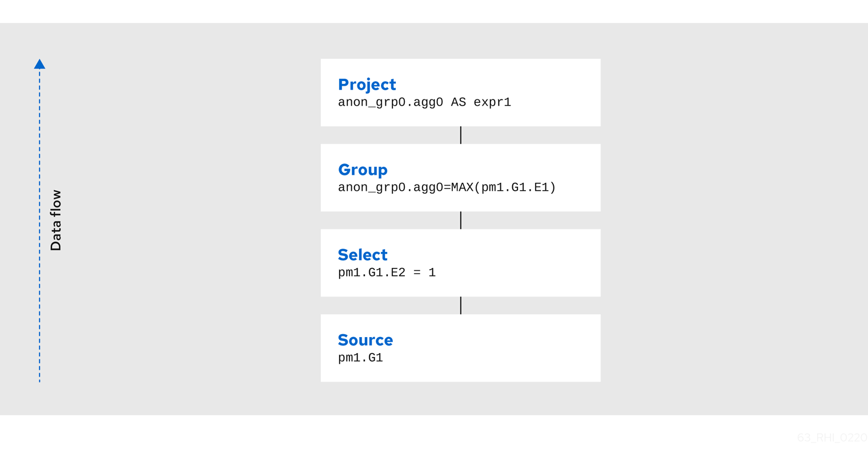Click the 'Project' node heading
The height and width of the screenshot is (461, 868).
click(x=367, y=85)
